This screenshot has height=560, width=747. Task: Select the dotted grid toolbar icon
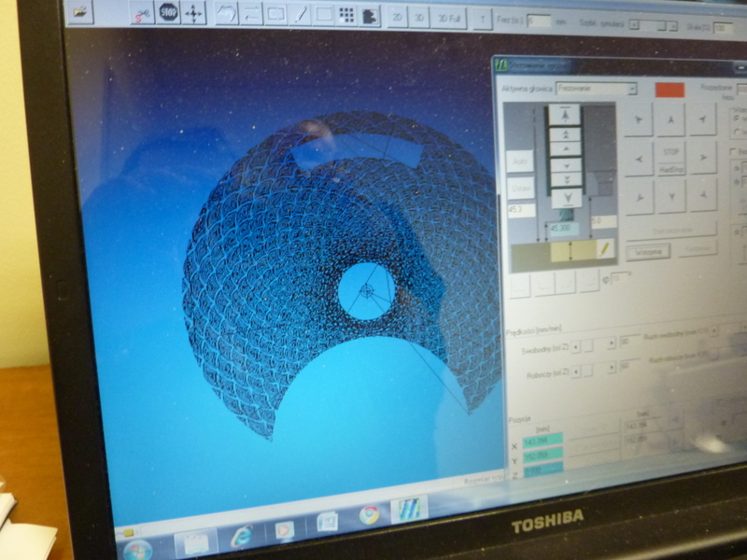(x=346, y=15)
